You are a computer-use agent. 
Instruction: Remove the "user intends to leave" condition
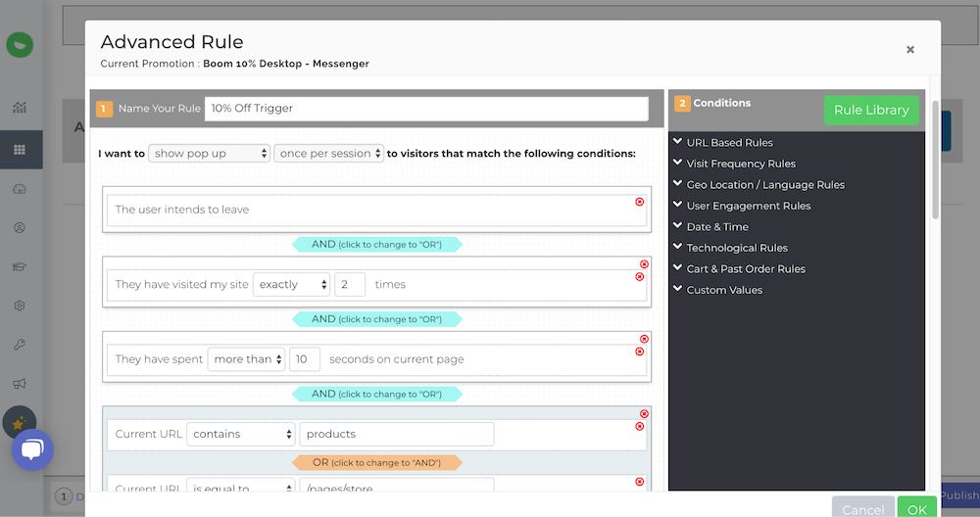[x=640, y=202]
